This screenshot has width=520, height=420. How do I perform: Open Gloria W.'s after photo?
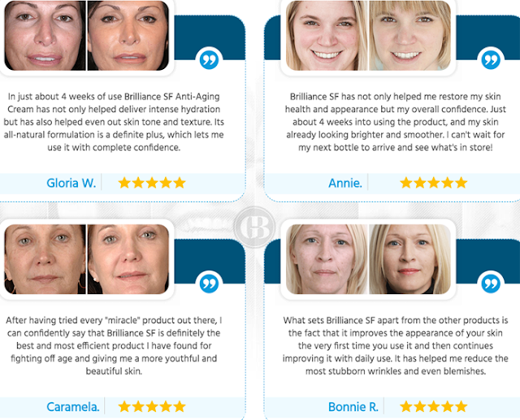coord(128,36)
